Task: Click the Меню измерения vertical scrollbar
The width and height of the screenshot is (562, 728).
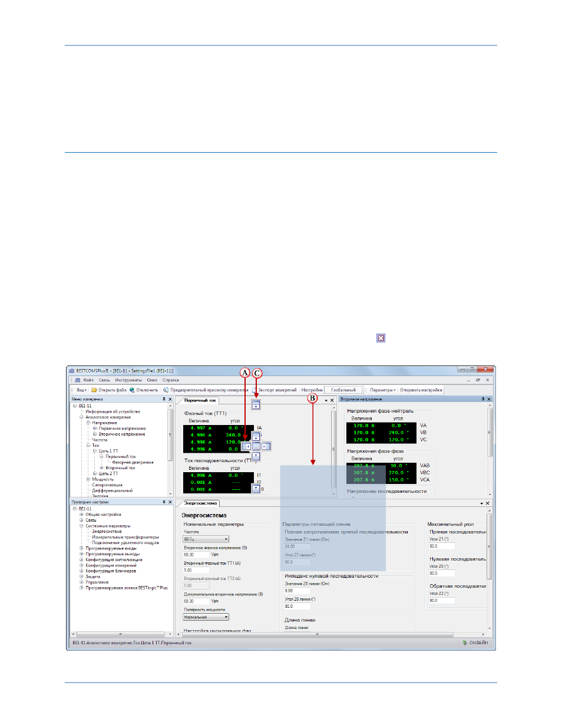Action: (x=171, y=451)
